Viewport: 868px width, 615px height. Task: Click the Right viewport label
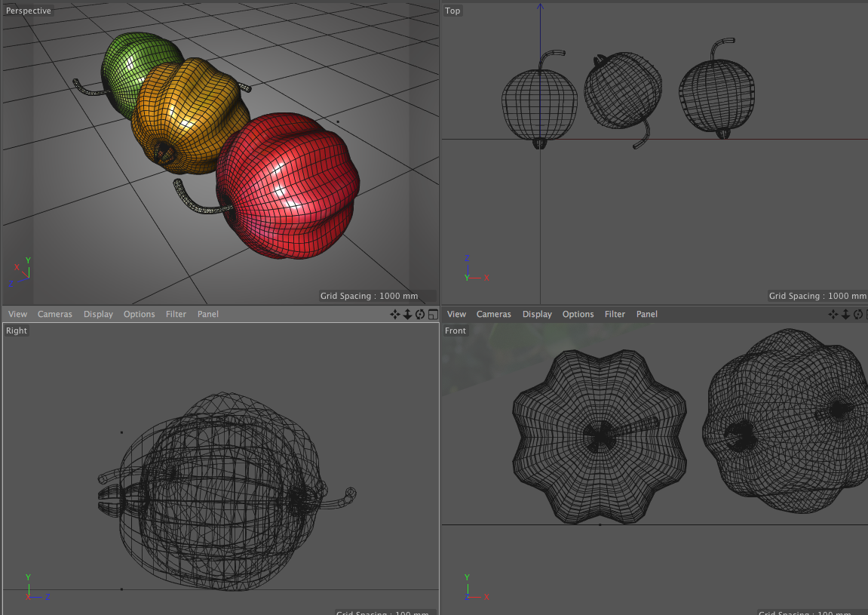click(17, 331)
